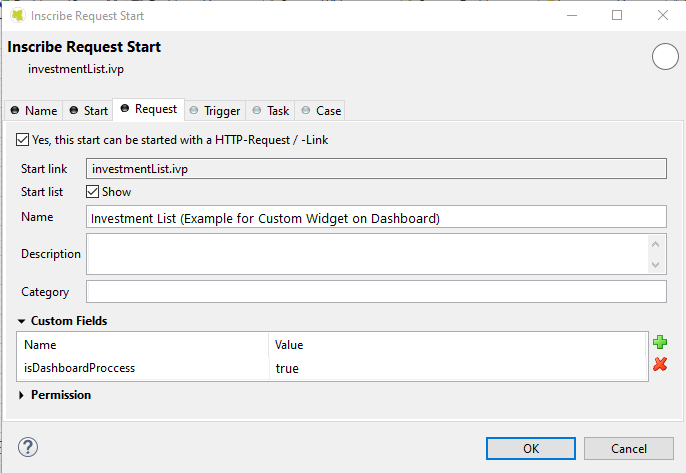Open the Task tab
The height and width of the screenshot is (473, 686).
coord(270,110)
